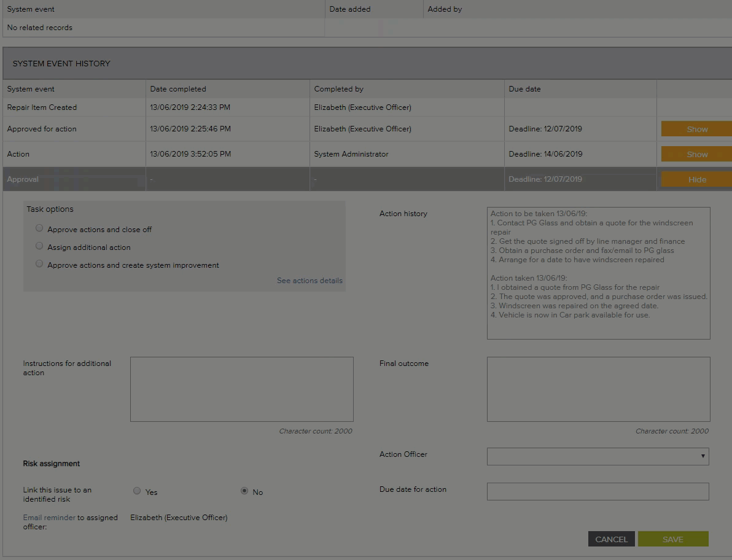The width and height of the screenshot is (732, 560).
Task: Click the Instructions for additional action textbox
Action: coord(241,389)
